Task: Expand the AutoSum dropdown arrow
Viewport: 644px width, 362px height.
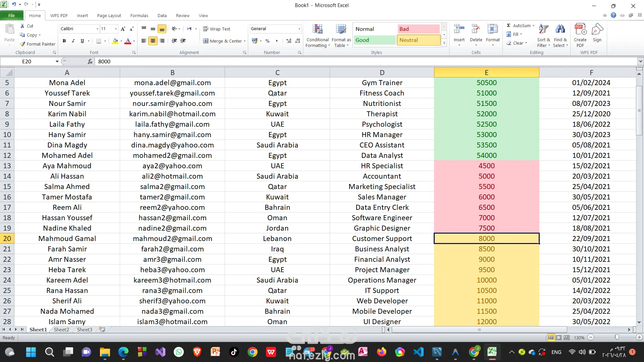Action: tap(534, 25)
